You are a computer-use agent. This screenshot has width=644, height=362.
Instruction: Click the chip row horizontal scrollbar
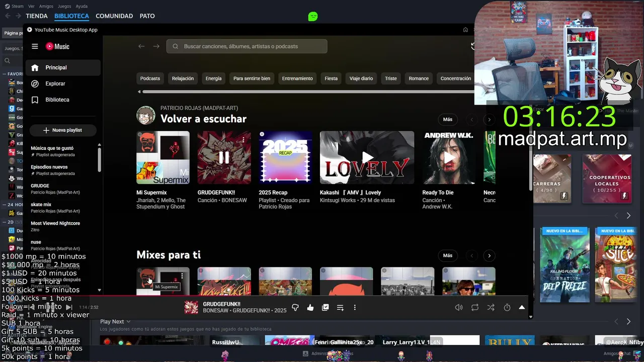pyautogui.click(x=308, y=92)
